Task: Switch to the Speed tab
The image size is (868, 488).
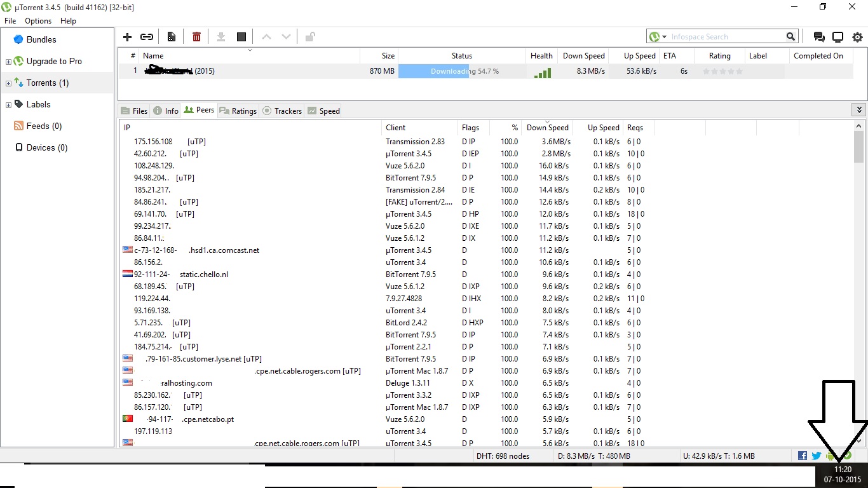Action: 323,111
